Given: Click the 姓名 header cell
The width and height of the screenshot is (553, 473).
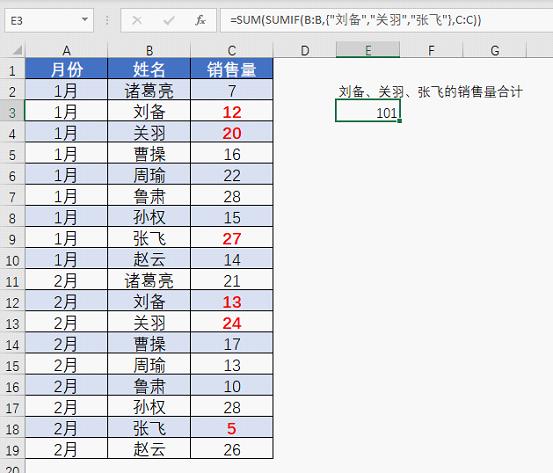Looking at the screenshot, I should pyautogui.click(x=149, y=68).
